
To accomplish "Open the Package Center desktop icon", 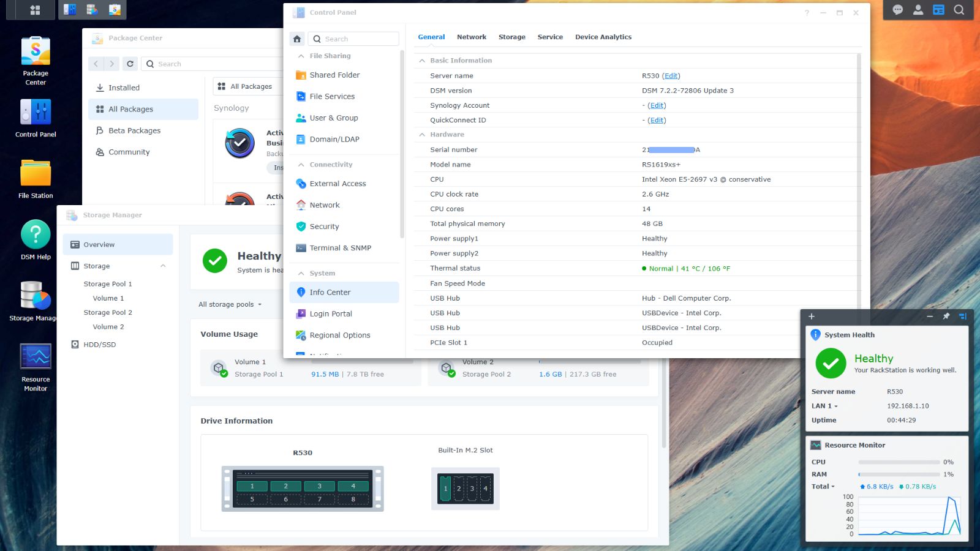I will (36, 61).
